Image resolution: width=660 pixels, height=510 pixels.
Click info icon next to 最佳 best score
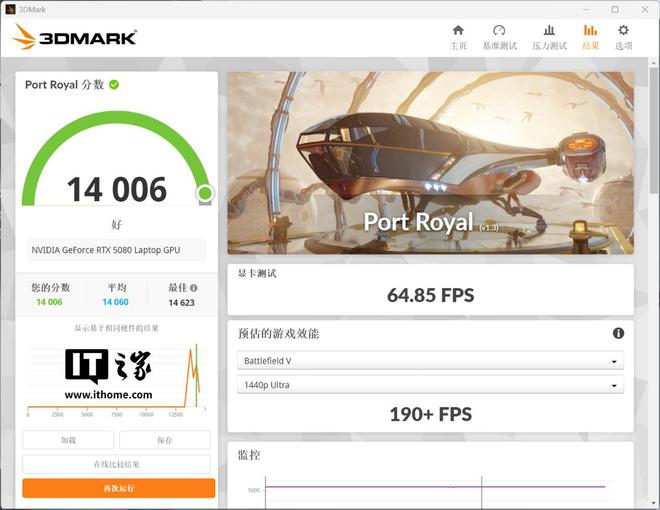(x=193, y=288)
